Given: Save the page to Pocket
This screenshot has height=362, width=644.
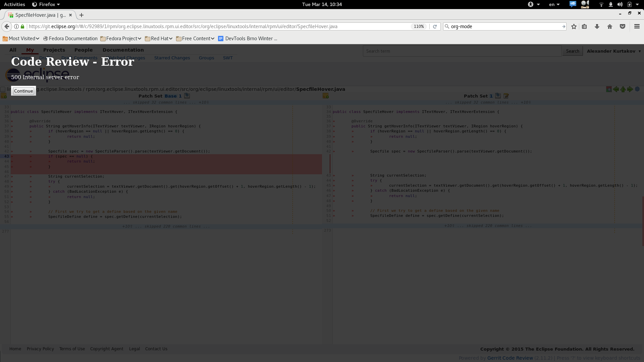Looking at the screenshot, I should click(623, 26).
